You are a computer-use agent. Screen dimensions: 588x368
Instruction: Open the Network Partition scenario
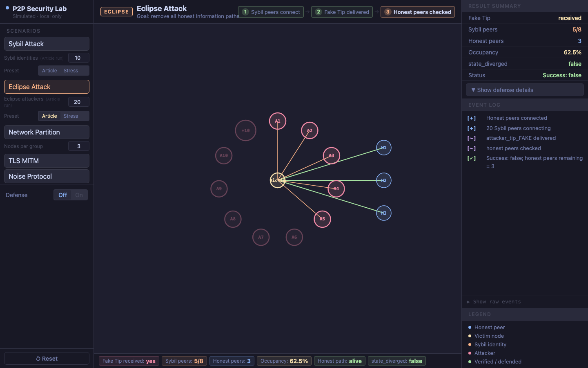[x=47, y=132]
